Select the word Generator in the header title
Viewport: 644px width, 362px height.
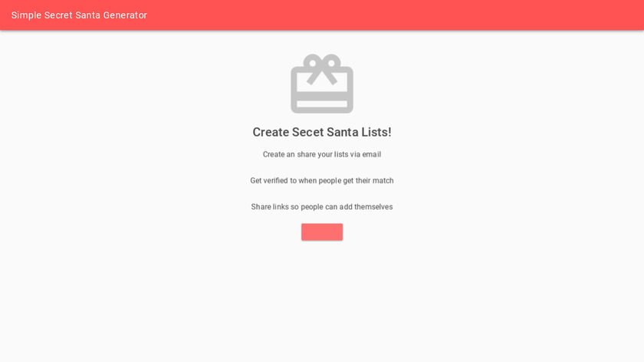click(x=125, y=15)
